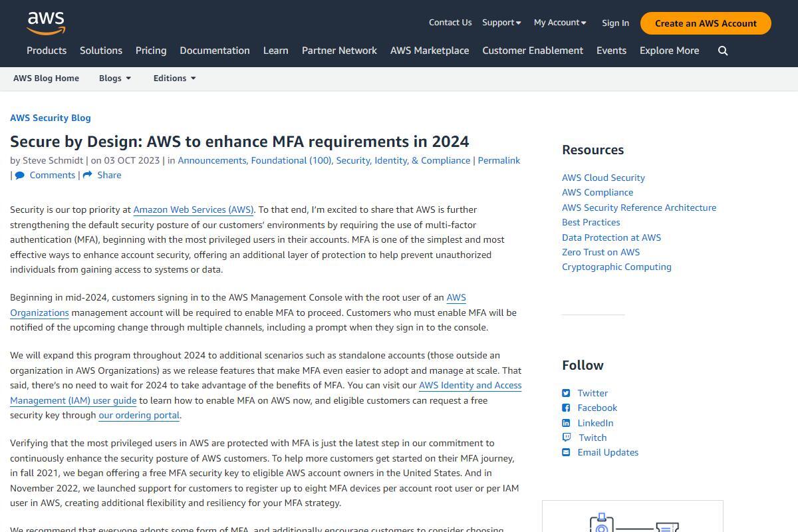Screen dimensions: 798x532
Task: Open the Solutions menu
Action: coord(101,51)
